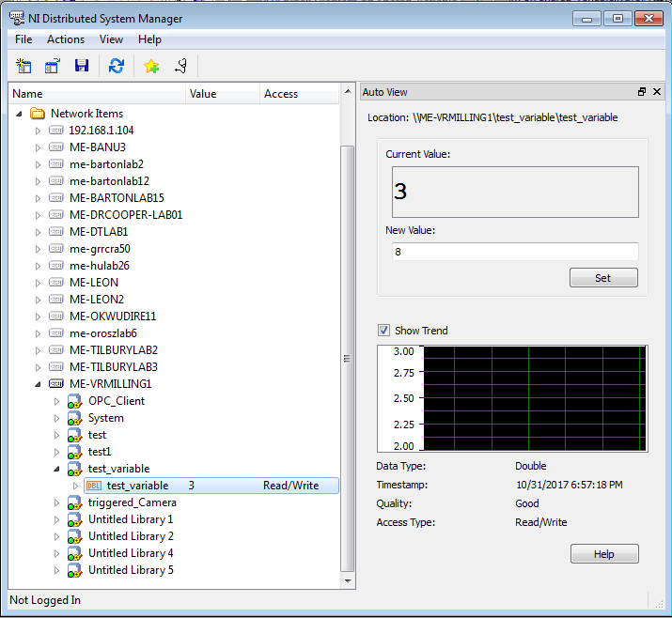Click the me-oroszlab6 system icon
This screenshot has height=618, width=672.
tap(56, 333)
